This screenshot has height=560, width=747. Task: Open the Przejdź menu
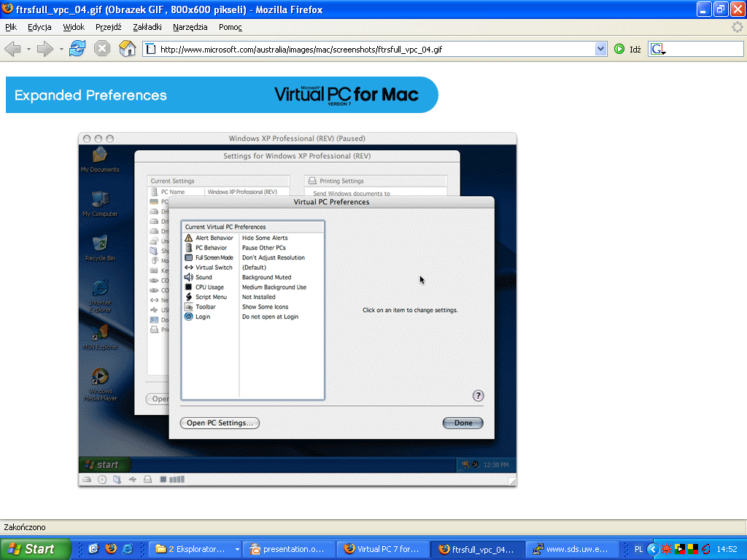pyautogui.click(x=109, y=27)
